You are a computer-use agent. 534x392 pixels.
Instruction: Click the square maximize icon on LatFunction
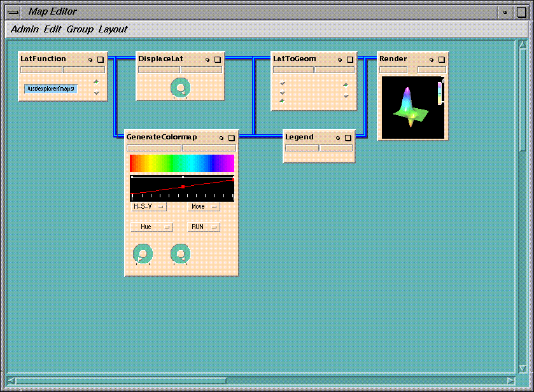coord(100,59)
